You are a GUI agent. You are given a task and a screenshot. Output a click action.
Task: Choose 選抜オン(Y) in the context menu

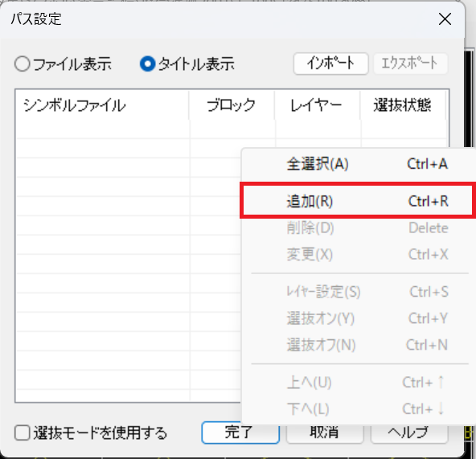coord(359,318)
